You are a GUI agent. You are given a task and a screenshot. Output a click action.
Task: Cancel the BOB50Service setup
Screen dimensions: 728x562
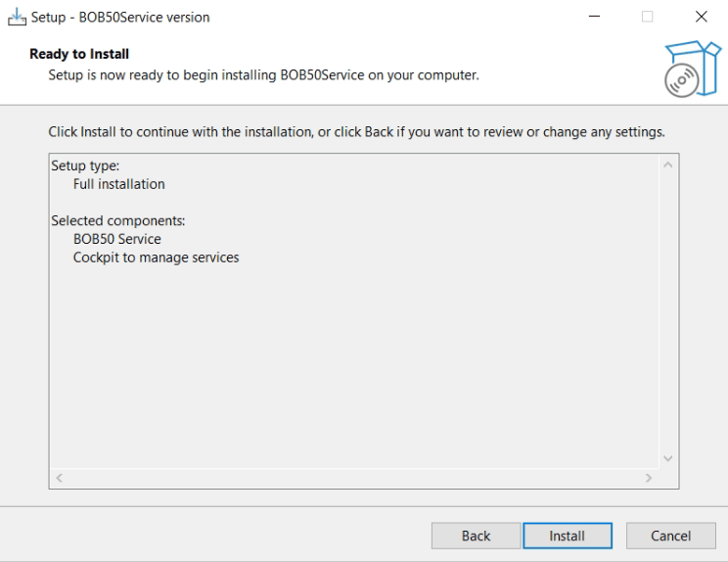[671, 536]
